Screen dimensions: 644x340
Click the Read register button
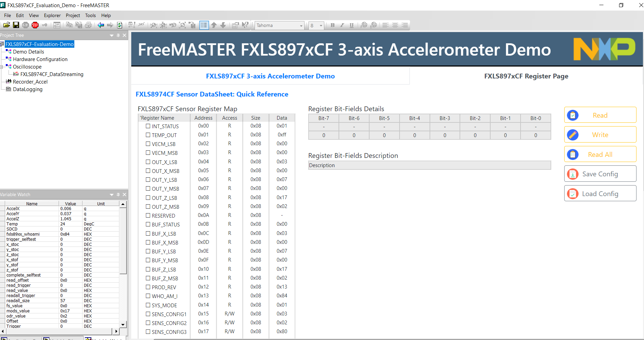[x=600, y=115]
